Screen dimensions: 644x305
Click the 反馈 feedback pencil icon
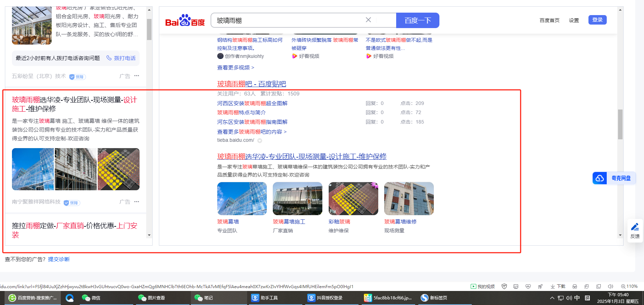coord(635,227)
